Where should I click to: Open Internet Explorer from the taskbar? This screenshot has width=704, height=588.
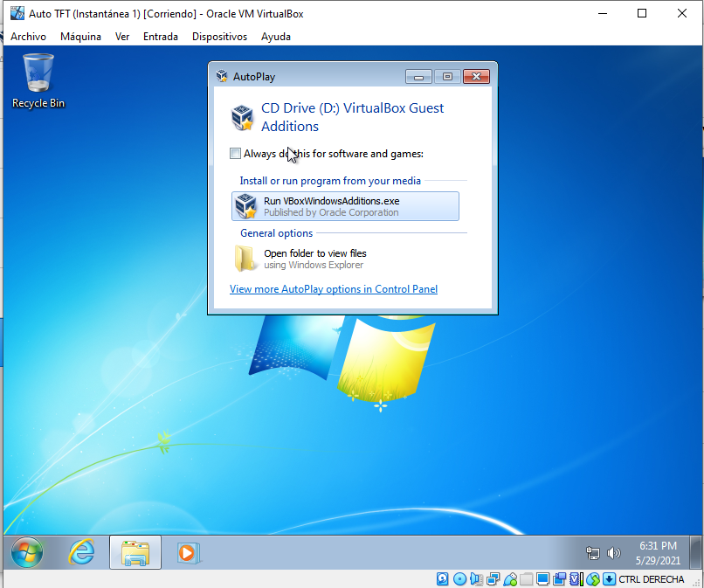pyautogui.click(x=82, y=552)
